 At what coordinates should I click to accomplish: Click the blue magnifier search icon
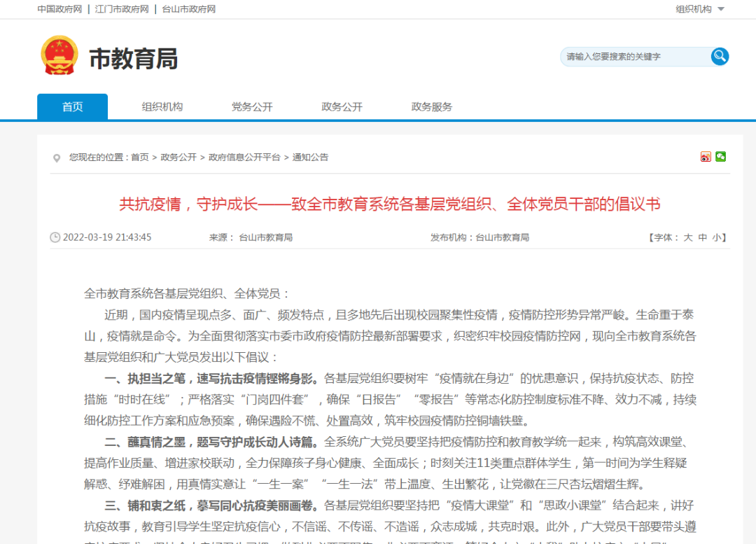coord(720,57)
